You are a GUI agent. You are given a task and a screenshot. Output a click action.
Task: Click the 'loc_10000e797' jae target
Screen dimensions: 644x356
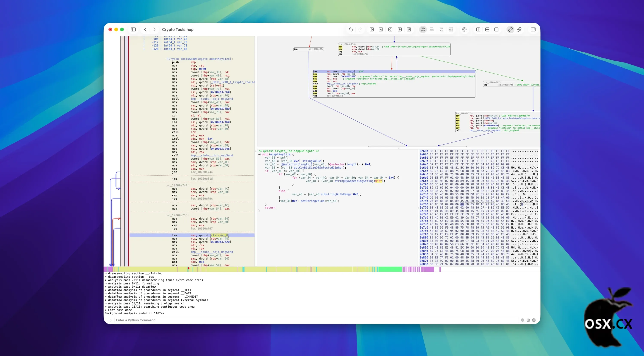click(x=202, y=229)
